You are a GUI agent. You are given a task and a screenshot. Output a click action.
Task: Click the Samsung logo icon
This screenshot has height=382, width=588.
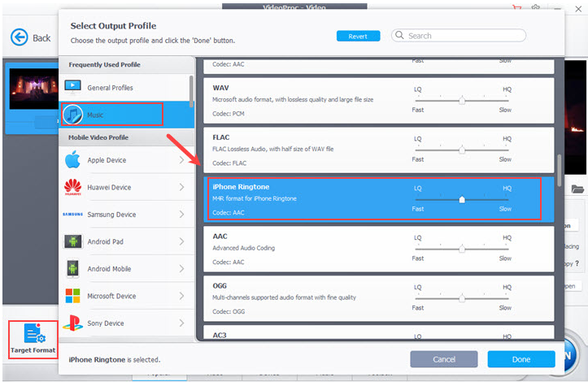(72, 214)
